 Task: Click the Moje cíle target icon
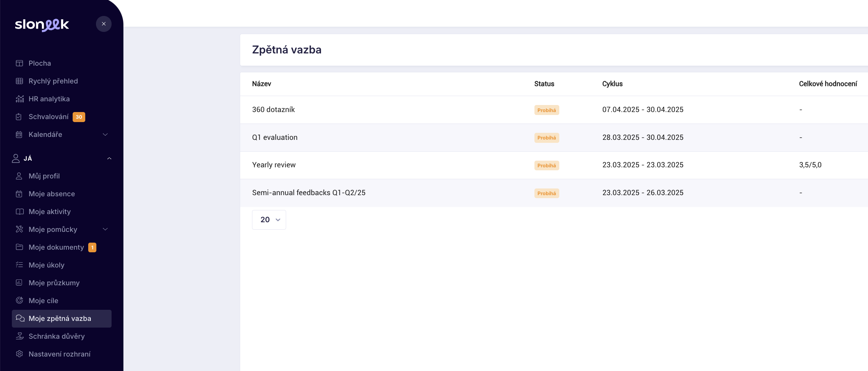[x=19, y=301]
